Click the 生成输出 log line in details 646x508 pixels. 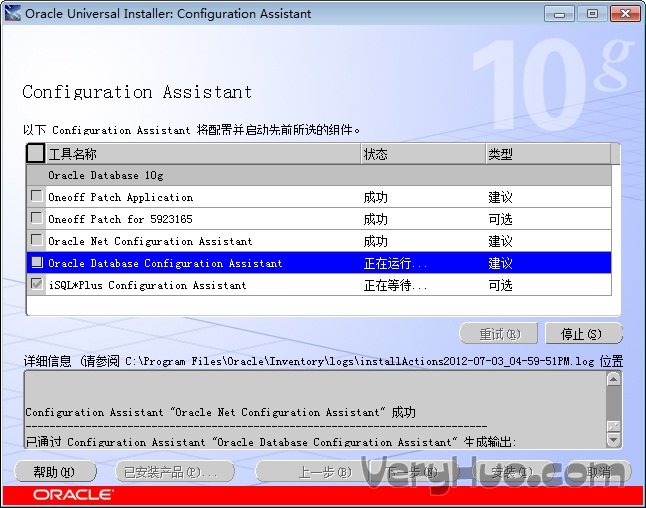(x=271, y=442)
